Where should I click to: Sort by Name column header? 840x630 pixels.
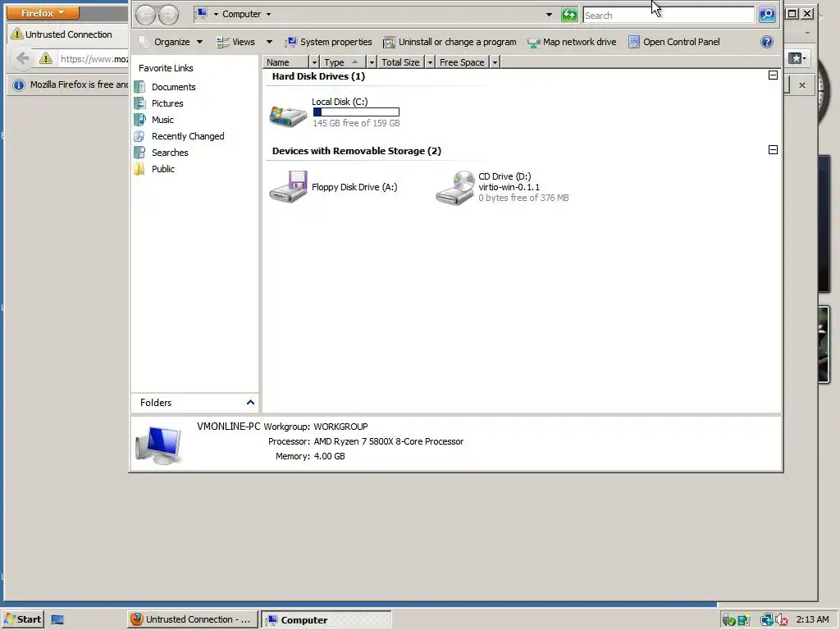click(x=286, y=62)
